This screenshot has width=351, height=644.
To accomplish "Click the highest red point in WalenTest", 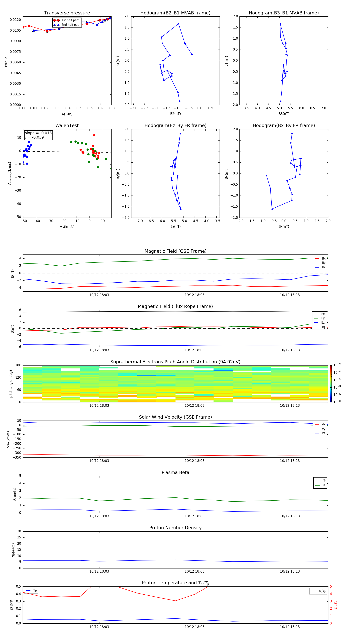I will click(94, 135).
